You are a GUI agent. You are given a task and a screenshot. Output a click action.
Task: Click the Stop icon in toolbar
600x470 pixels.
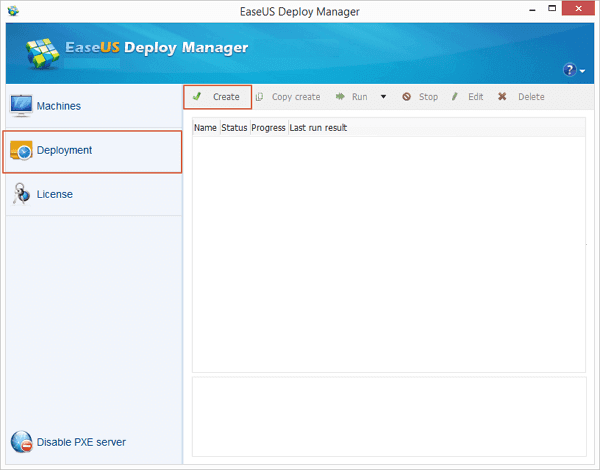pyautogui.click(x=407, y=97)
